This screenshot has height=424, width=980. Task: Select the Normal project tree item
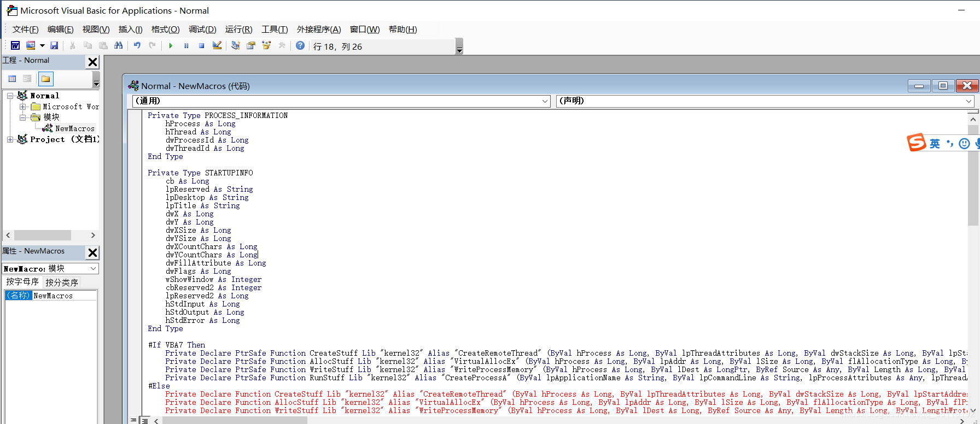coord(45,96)
